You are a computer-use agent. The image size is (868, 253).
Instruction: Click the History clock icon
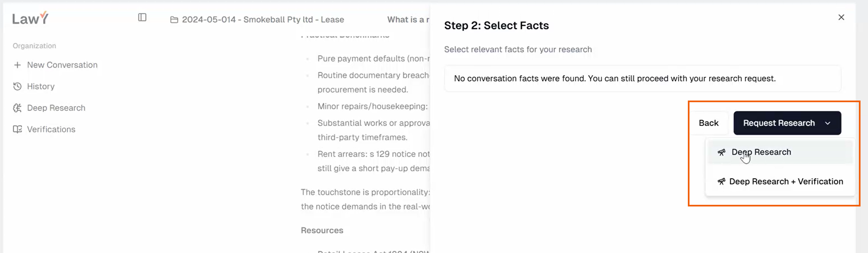[x=17, y=86]
